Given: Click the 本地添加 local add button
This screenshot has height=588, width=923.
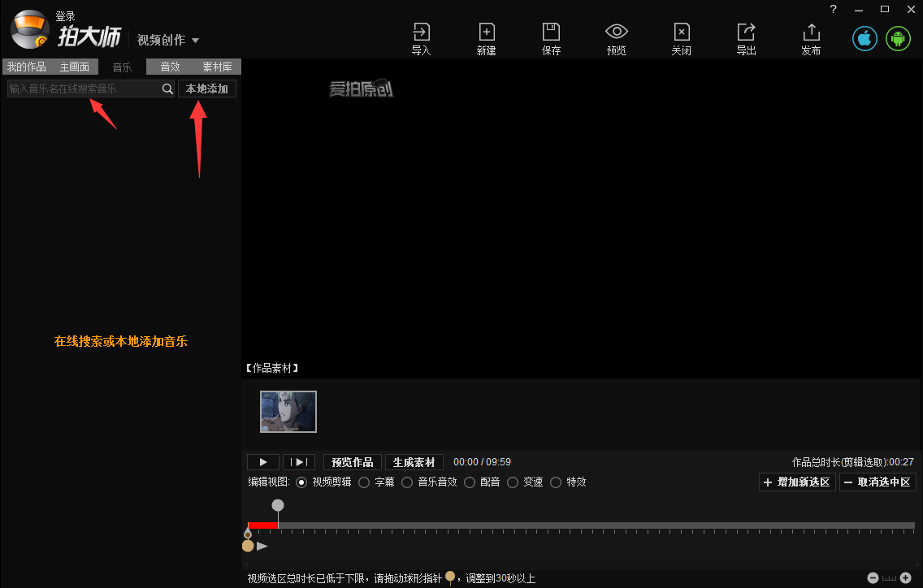Looking at the screenshot, I should click(x=206, y=89).
